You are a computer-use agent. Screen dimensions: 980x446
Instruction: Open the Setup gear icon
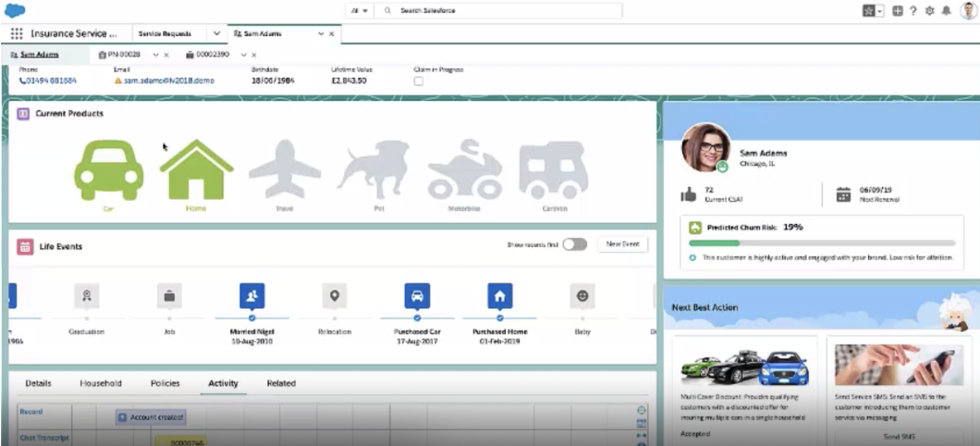[x=929, y=10]
